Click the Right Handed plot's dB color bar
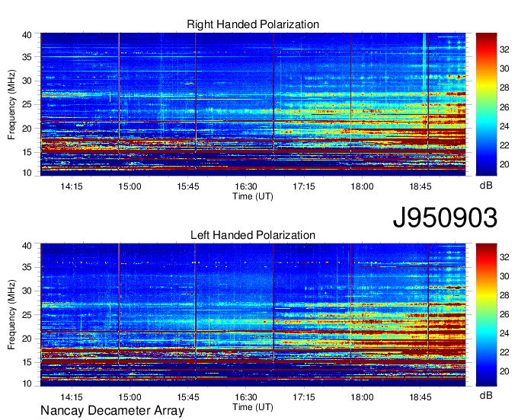The height and width of the screenshot is (420, 518). coord(486,104)
